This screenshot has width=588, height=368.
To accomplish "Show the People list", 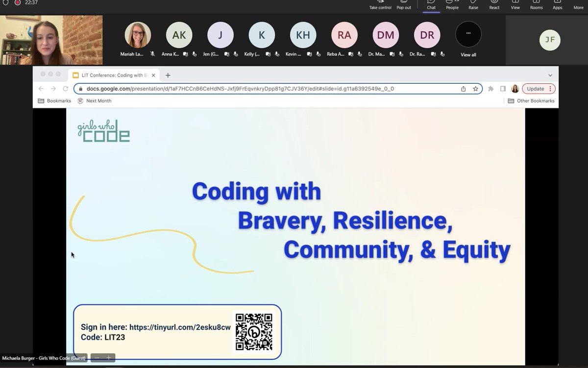I will [x=452, y=5].
